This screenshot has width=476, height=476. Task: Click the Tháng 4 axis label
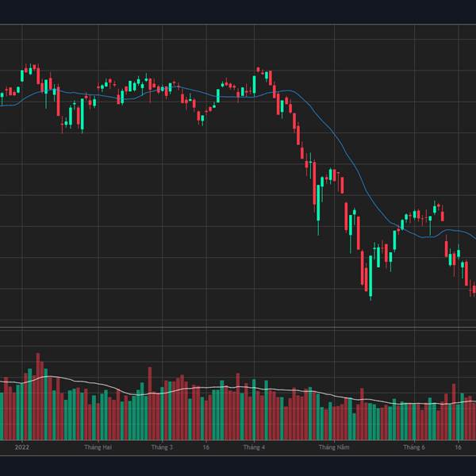[x=254, y=447]
